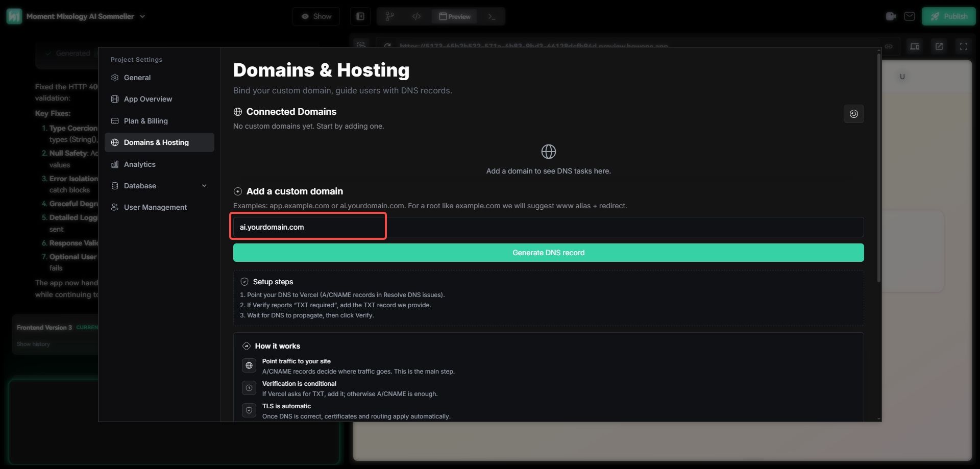
Task: Toggle the sidebar panel icon
Action: pos(360,16)
